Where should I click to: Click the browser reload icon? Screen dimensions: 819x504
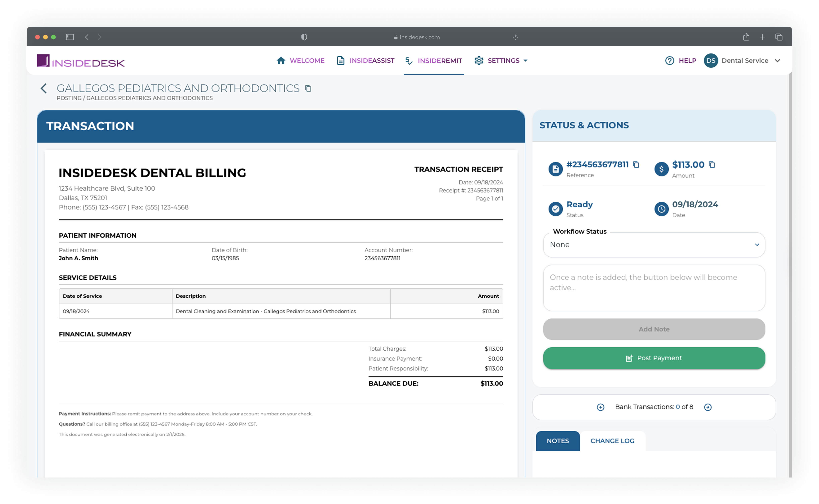coord(515,37)
